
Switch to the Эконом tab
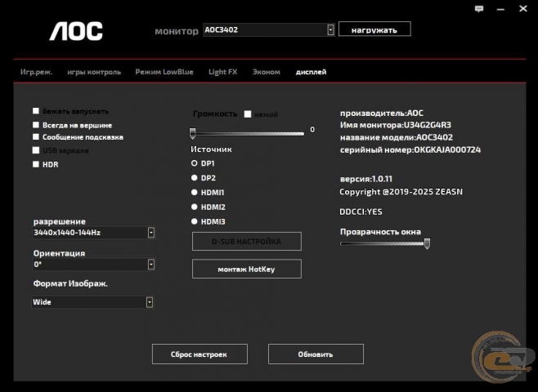coord(267,72)
